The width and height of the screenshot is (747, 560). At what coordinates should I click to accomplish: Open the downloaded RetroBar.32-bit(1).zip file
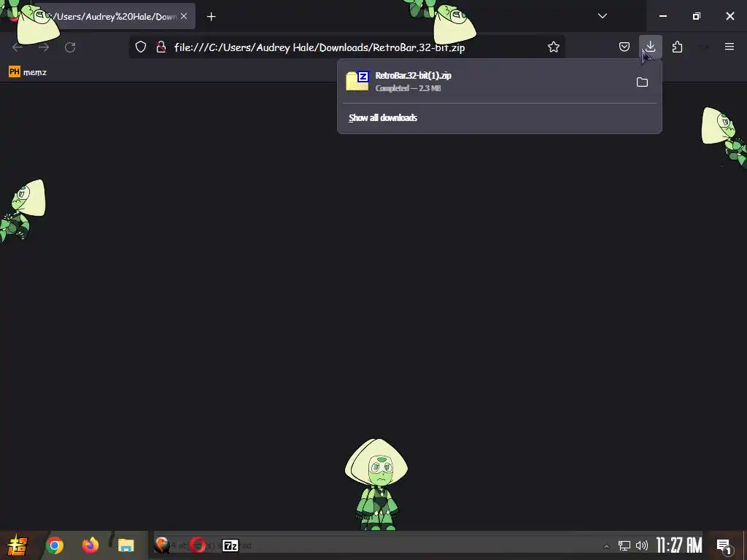point(485,82)
